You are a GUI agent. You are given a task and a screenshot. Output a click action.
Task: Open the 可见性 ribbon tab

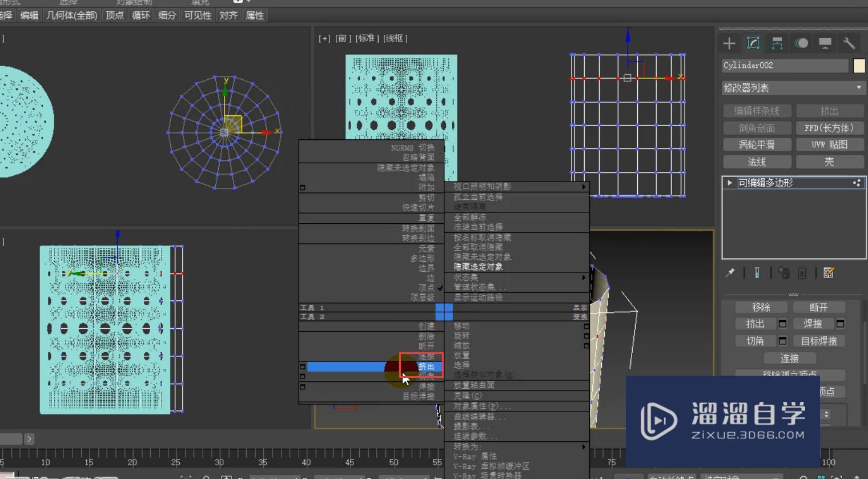click(197, 15)
